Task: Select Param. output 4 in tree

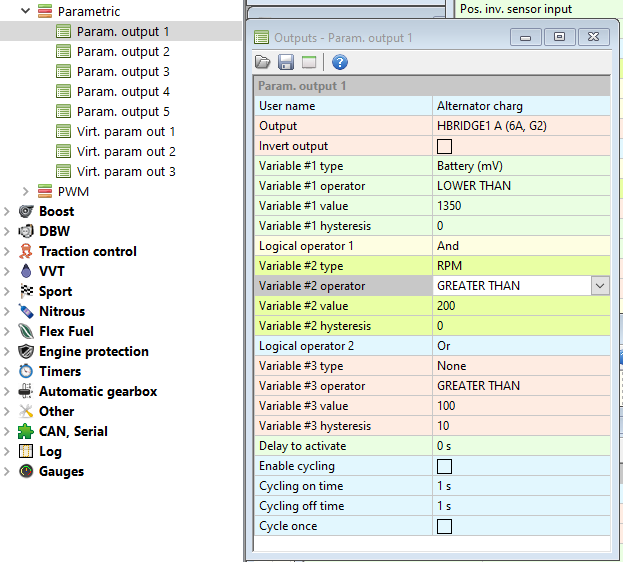Action: coord(123,91)
